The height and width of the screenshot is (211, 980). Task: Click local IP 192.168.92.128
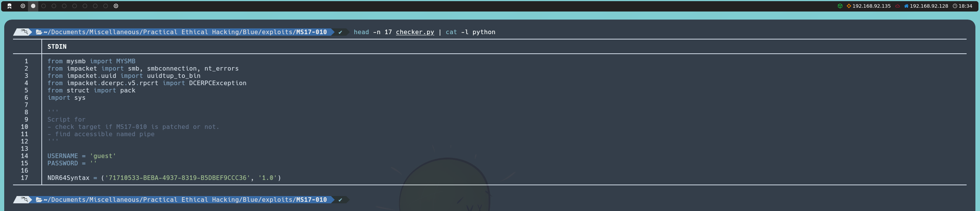(x=929, y=6)
